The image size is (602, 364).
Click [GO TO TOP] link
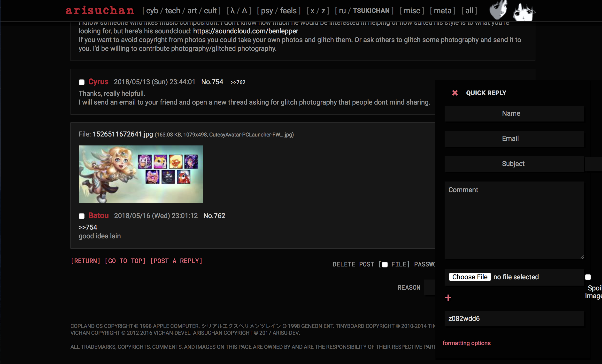(x=125, y=261)
